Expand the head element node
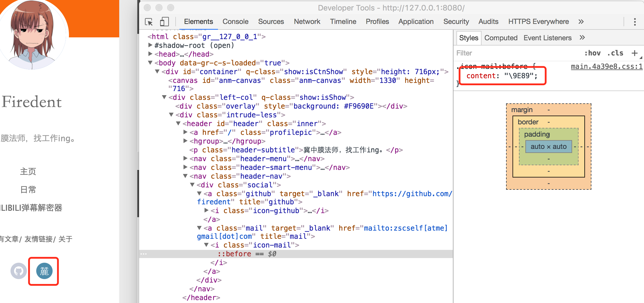 point(150,54)
